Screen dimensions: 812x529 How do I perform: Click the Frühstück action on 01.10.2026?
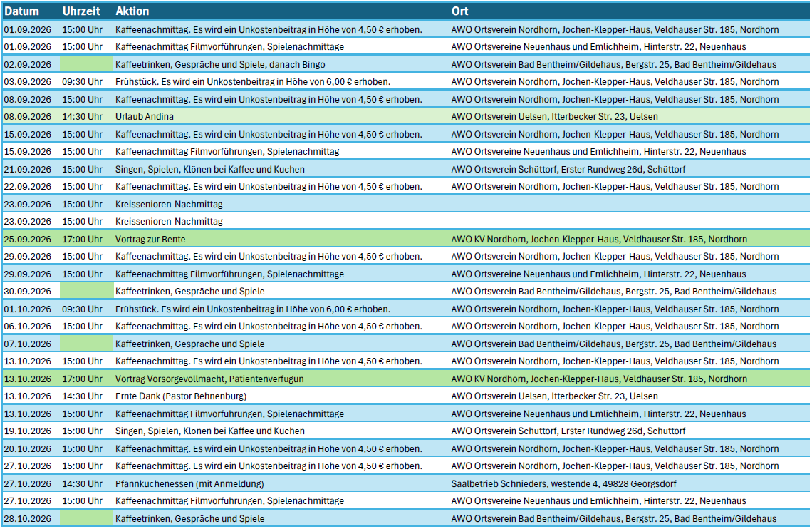tap(253, 309)
